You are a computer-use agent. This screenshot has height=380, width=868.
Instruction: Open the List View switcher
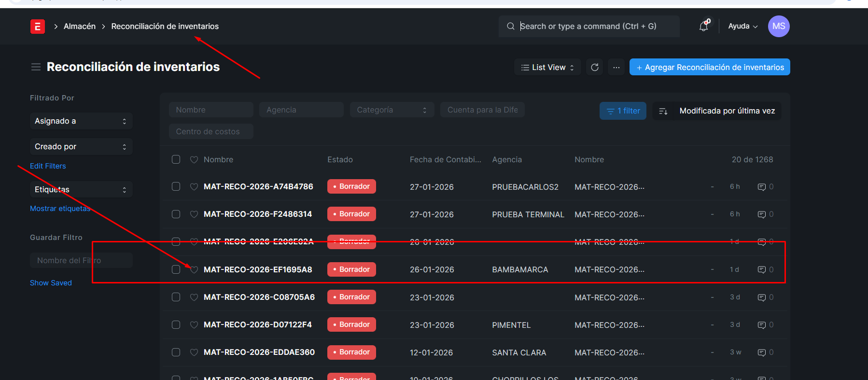(x=547, y=67)
